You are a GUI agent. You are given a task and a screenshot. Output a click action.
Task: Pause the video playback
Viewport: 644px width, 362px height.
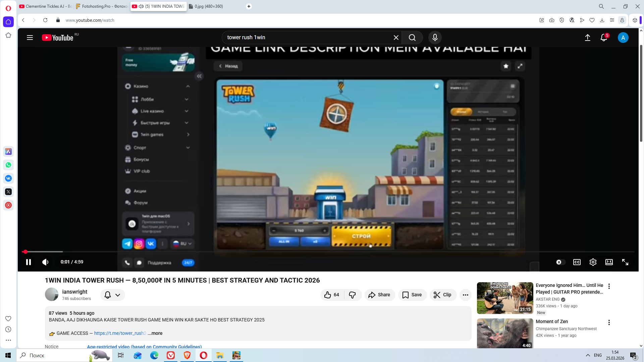[x=29, y=262]
